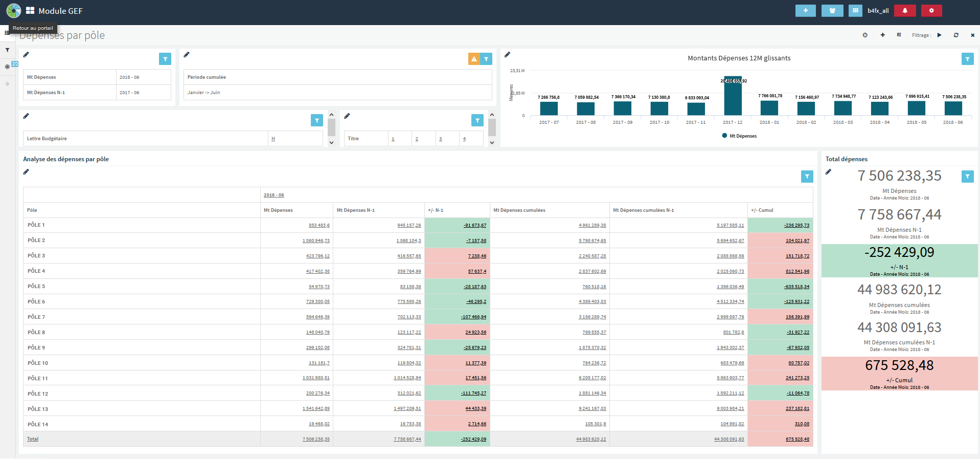Click the orange warning triangle icon

pos(474,59)
